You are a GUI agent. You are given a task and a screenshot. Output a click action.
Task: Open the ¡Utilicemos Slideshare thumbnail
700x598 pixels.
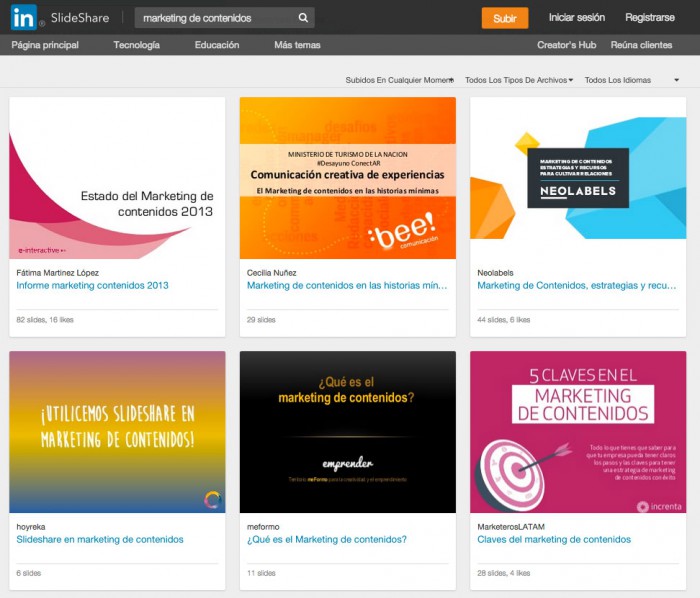pos(117,432)
